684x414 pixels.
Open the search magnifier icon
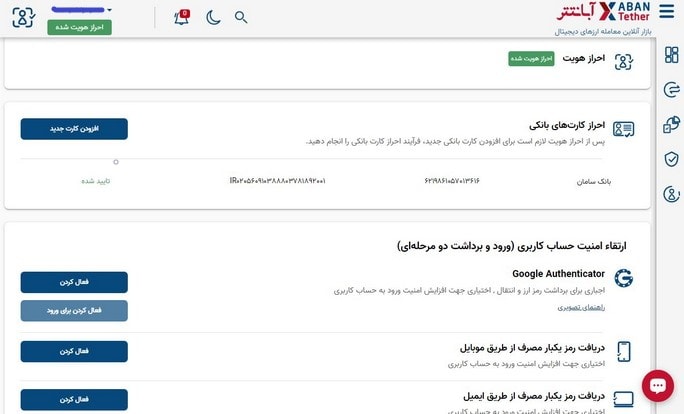pyautogui.click(x=241, y=17)
